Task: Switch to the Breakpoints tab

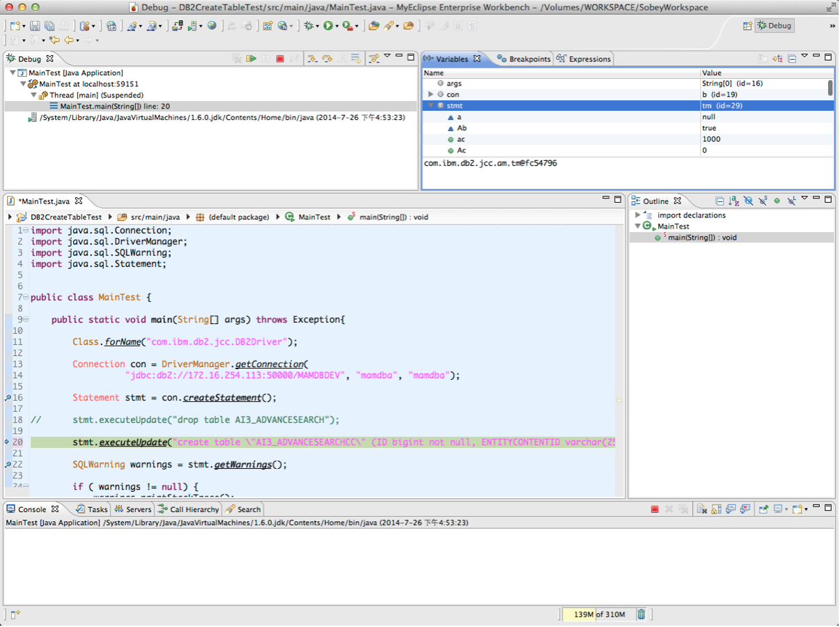Action: (x=524, y=59)
